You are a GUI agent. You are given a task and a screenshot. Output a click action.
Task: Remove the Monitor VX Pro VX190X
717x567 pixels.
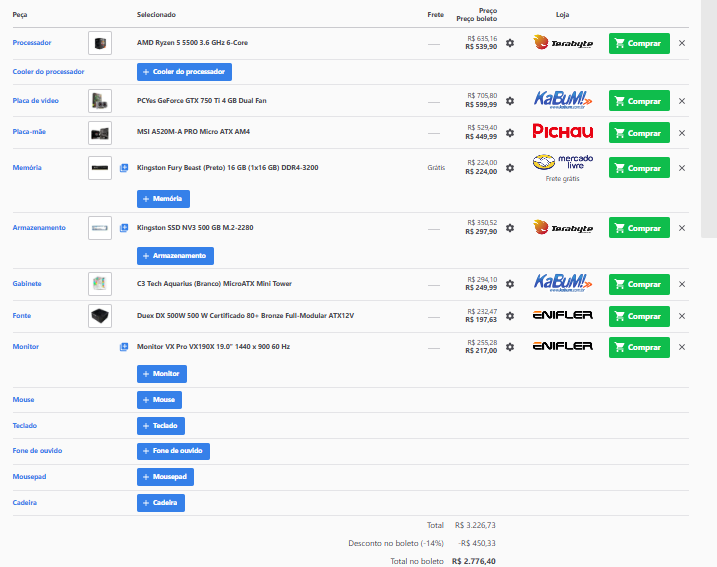point(682,348)
